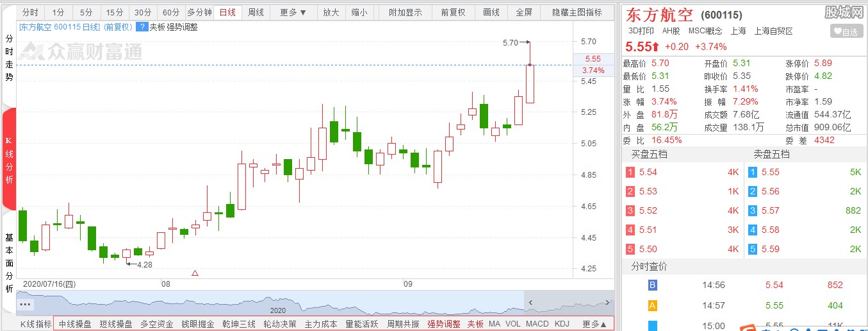Open the red K线分析 side tab
This screenshot has height=331, width=868.
tap(9, 159)
